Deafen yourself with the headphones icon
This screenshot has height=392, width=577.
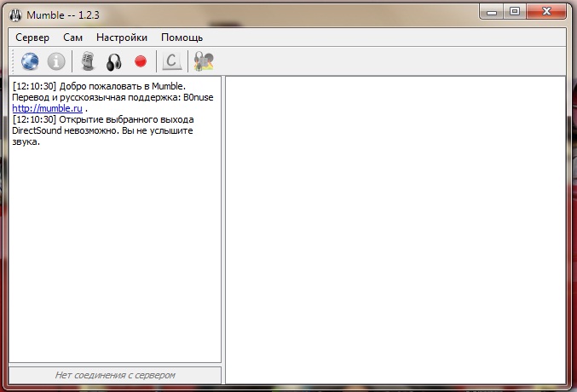[113, 61]
